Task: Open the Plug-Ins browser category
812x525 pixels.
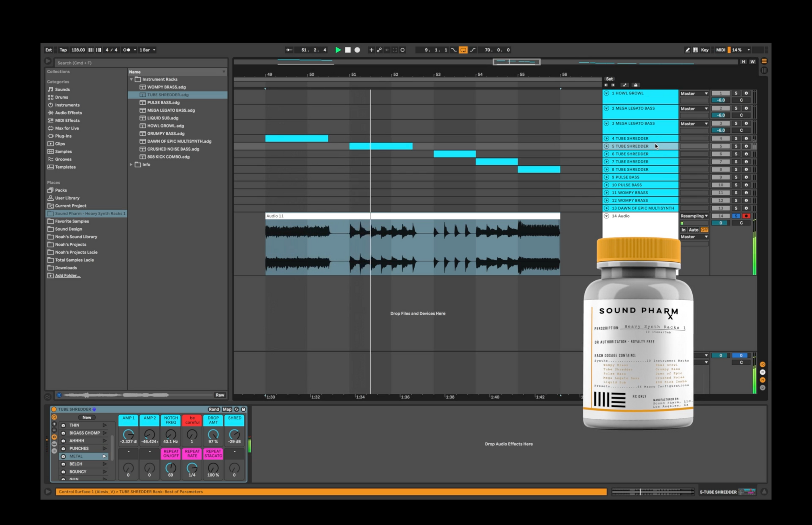Action: pos(63,136)
